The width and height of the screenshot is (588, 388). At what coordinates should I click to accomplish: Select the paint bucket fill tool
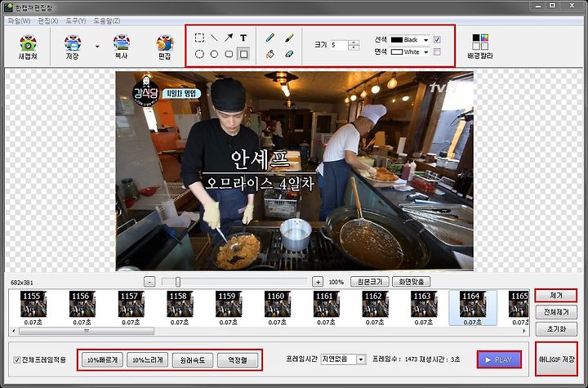click(x=269, y=54)
